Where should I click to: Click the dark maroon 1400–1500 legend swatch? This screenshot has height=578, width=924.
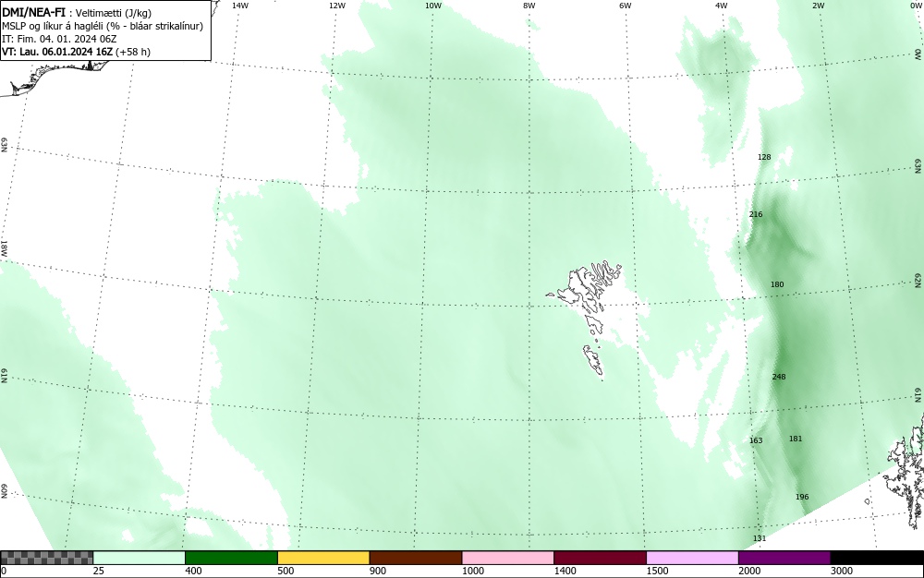pyautogui.click(x=600, y=558)
